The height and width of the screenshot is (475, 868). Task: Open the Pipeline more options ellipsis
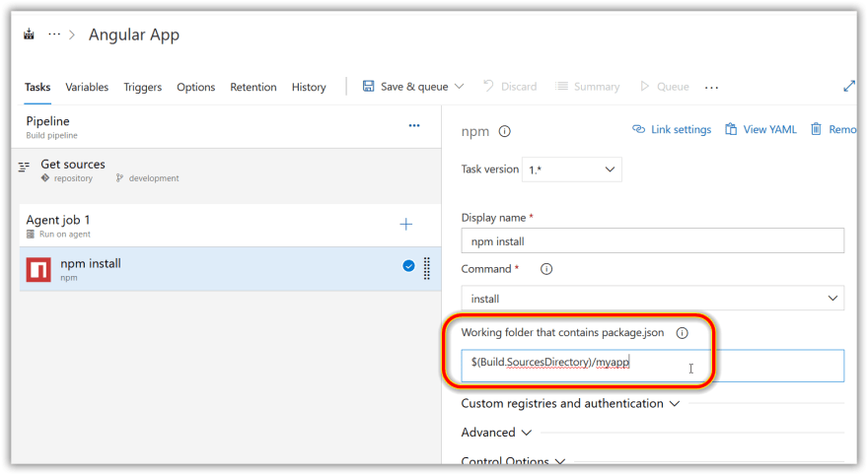pos(414,125)
